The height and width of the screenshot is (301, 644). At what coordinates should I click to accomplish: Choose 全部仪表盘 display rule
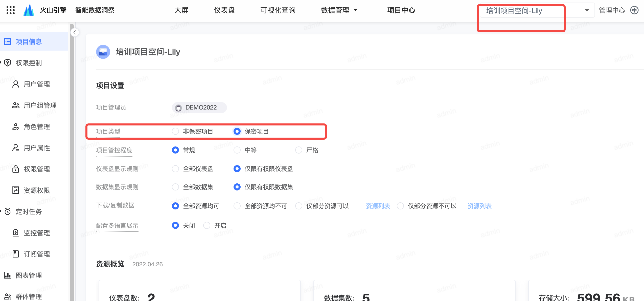(175, 169)
